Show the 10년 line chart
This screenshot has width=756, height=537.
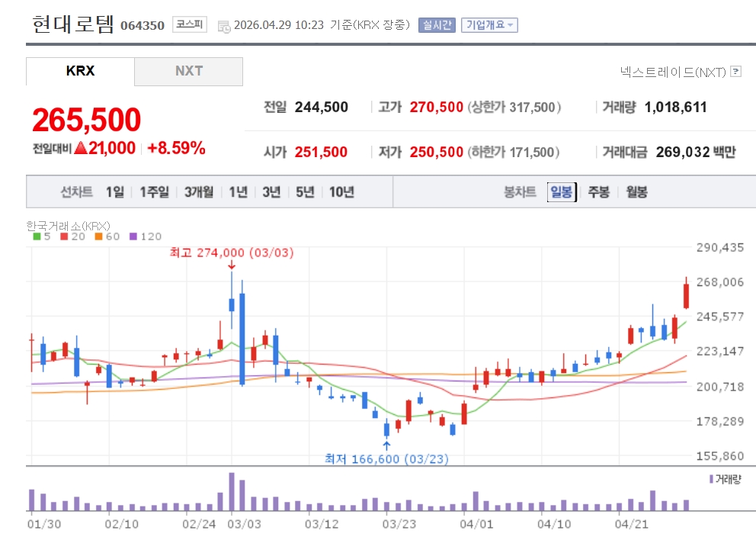tap(341, 192)
